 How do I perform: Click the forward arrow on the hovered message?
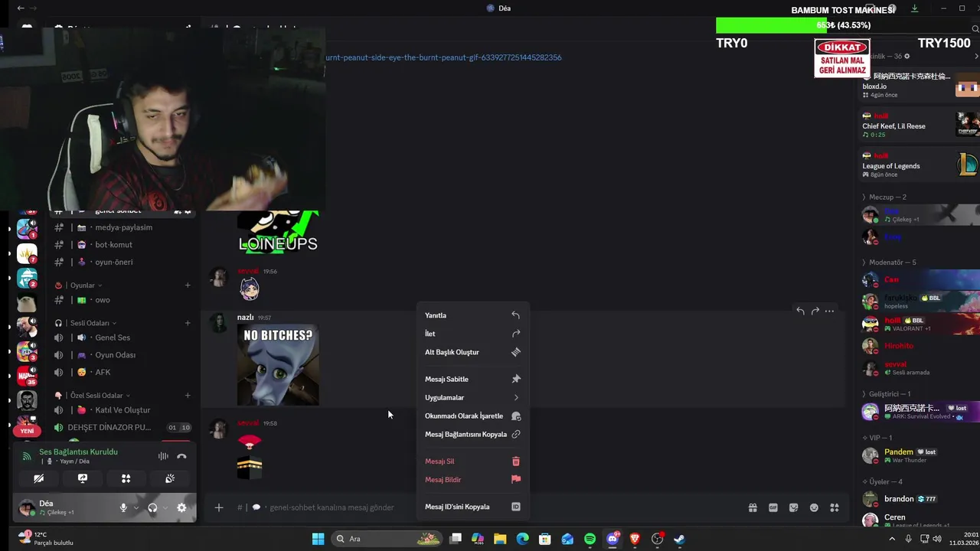[815, 311]
